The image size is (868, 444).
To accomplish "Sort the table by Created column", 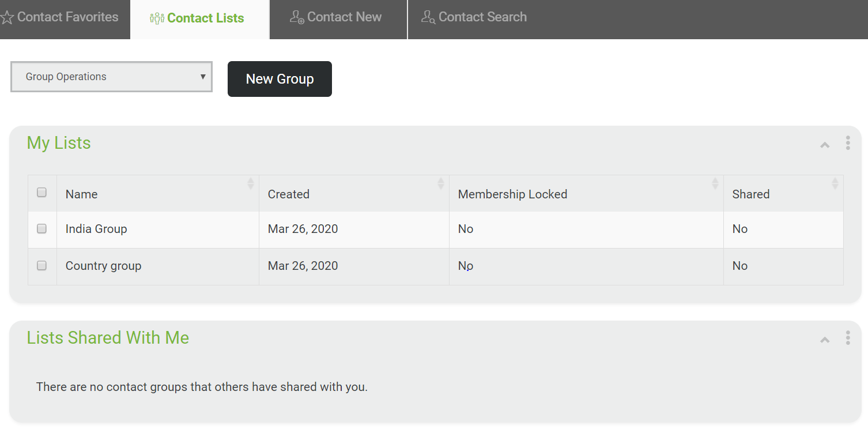I will 441,183.
